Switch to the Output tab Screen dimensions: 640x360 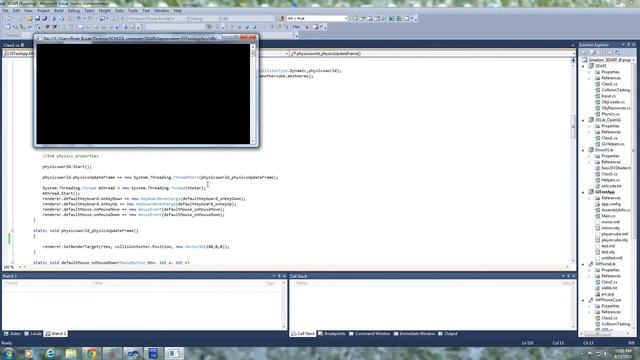448,334
